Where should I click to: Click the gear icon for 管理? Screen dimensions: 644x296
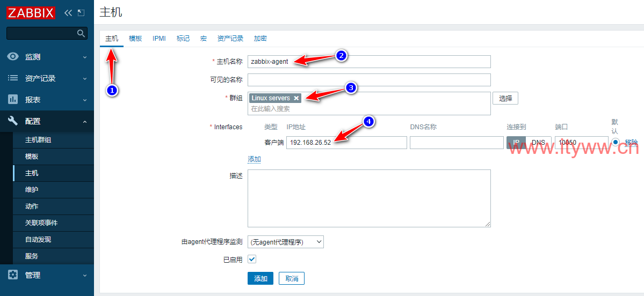pos(13,275)
